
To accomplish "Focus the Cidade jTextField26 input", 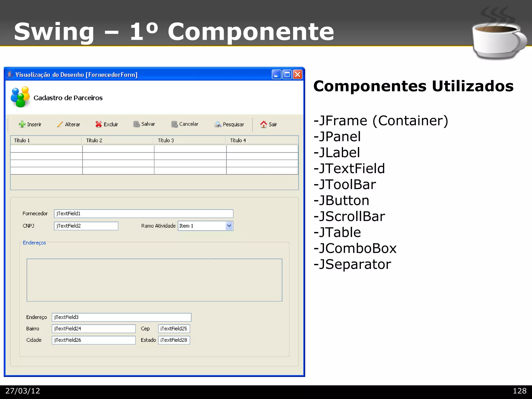I will tap(94, 340).
